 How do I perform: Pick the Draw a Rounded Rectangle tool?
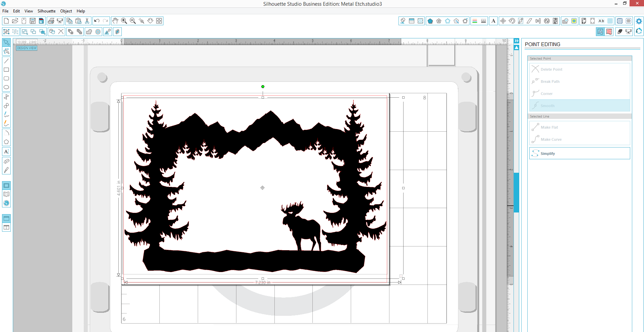coord(6,78)
